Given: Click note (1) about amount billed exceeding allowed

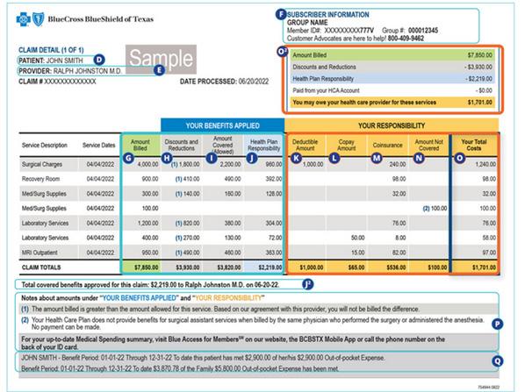Looking at the screenshot, I should pyautogui.click(x=220, y=309).
